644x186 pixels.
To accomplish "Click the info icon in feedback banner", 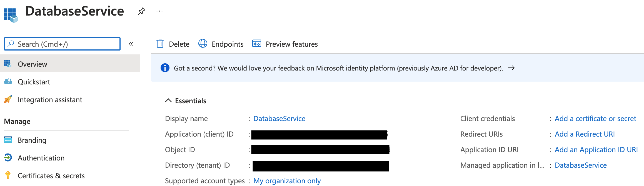I will tap(165, 68).
